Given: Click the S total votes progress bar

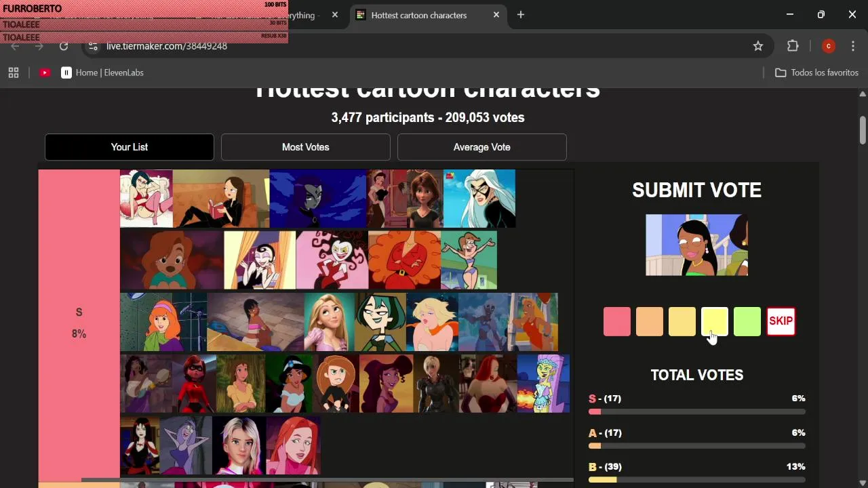Looking at the screenshot, I should coord(697,411).
